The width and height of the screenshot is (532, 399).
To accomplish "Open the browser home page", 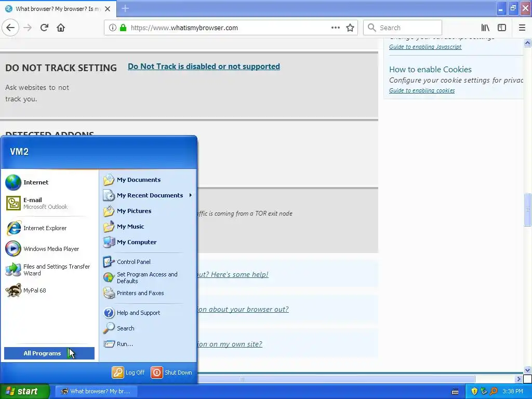I will point(61,28).
